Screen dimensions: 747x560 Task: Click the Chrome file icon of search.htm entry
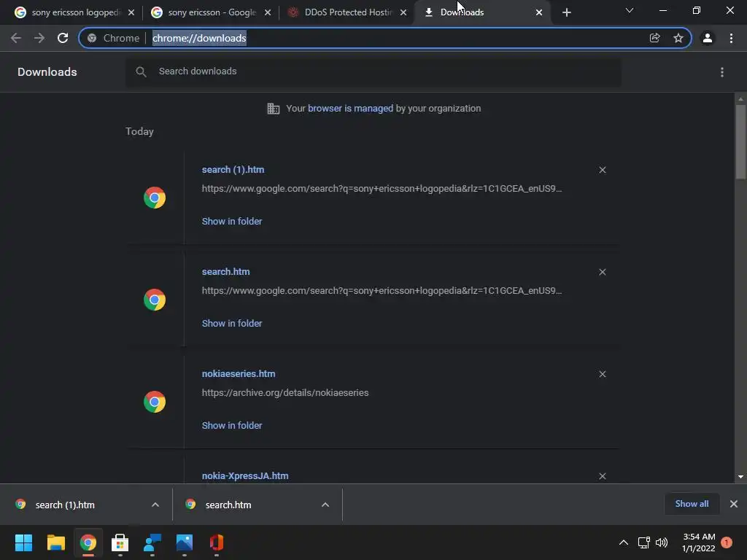155,300
